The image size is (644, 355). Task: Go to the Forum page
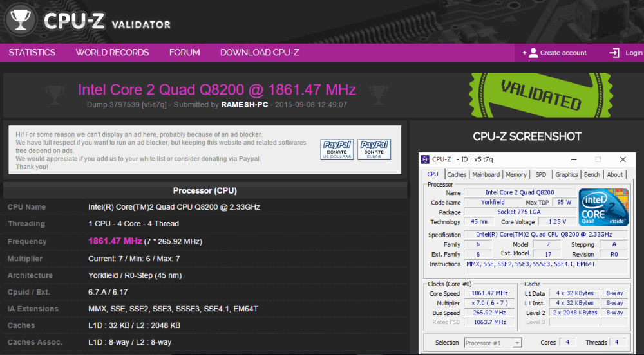pyautogui.click(x=184, y=53)
